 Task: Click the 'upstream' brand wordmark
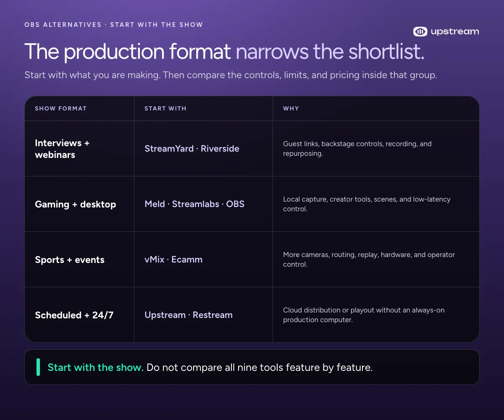[x=455, y=31]
